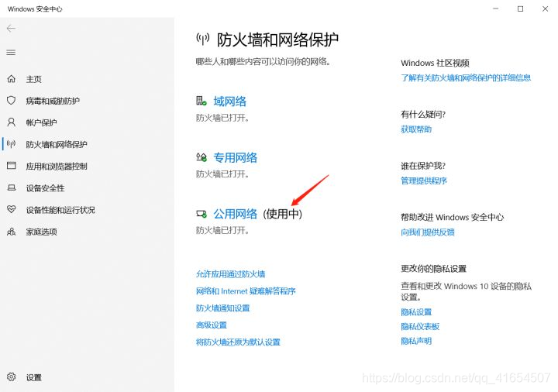558x392 pixels.
Task: Click the shield icon for 病毒和威胁防护
Action: click(12, 101)
